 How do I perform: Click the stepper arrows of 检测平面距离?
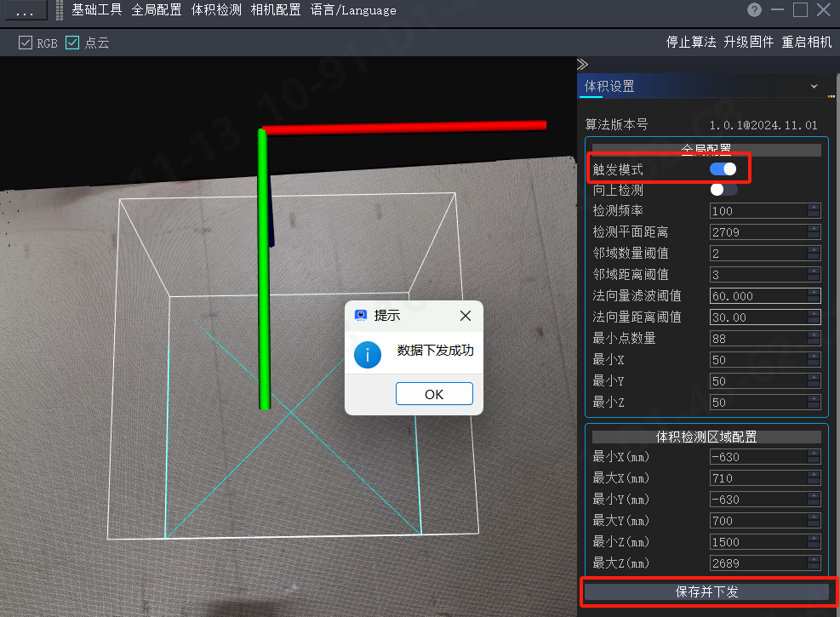pyautogui.click(x=814, y=232)
